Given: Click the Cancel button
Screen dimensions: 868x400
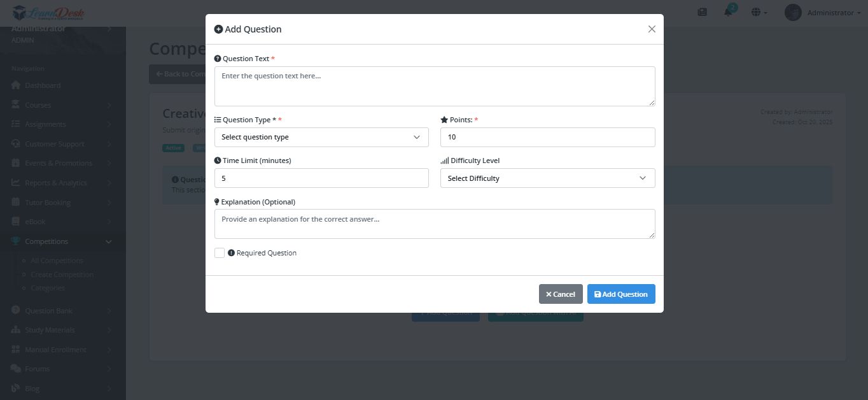Looking at the screenshot, I should [561, 294].
